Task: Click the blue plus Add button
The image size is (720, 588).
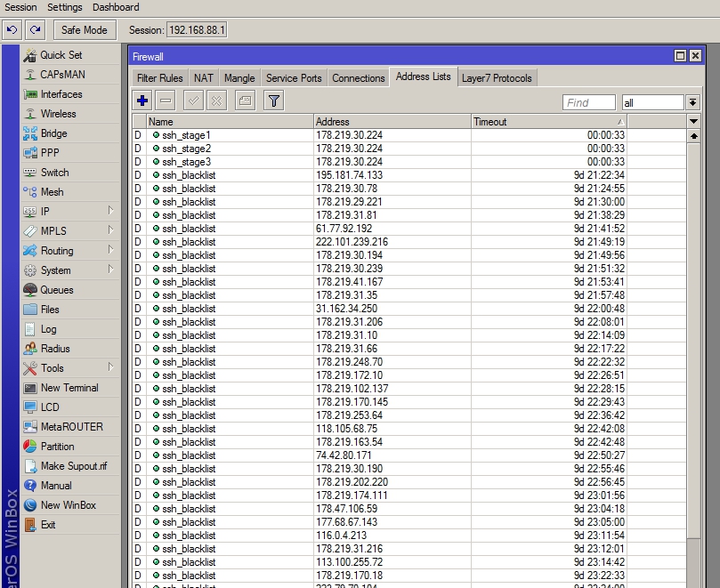Action: click(x=142, y=101)
